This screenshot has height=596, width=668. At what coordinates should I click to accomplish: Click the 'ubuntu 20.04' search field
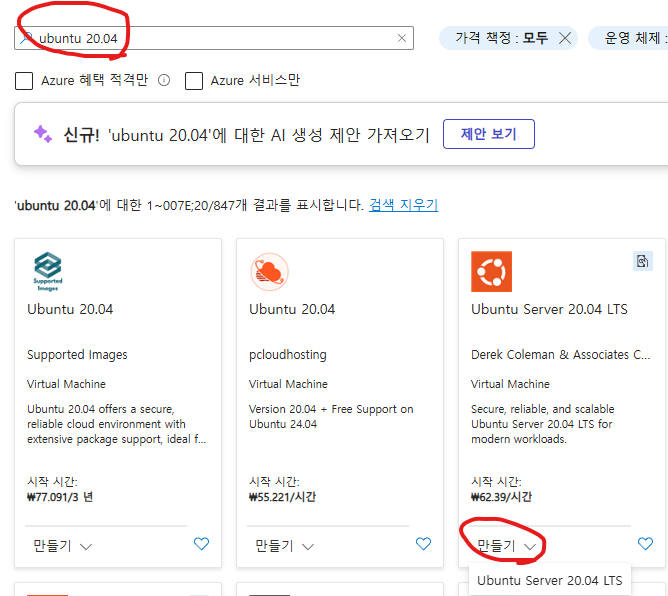click(214, 38)
